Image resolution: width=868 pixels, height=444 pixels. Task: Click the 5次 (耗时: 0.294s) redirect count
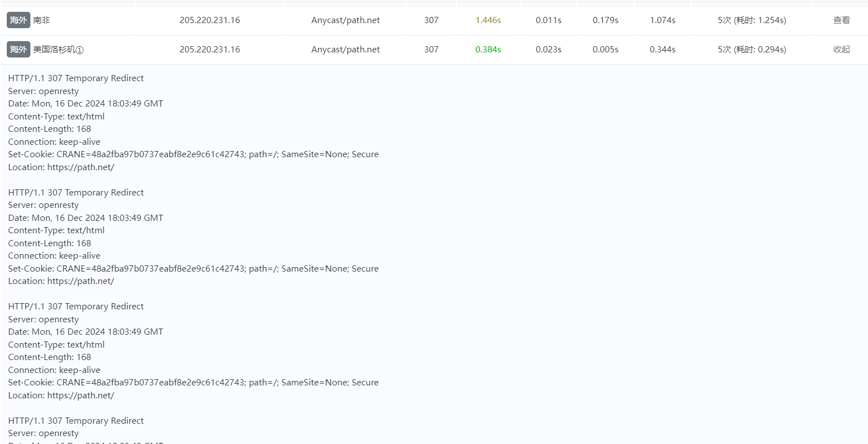point(751,50)
